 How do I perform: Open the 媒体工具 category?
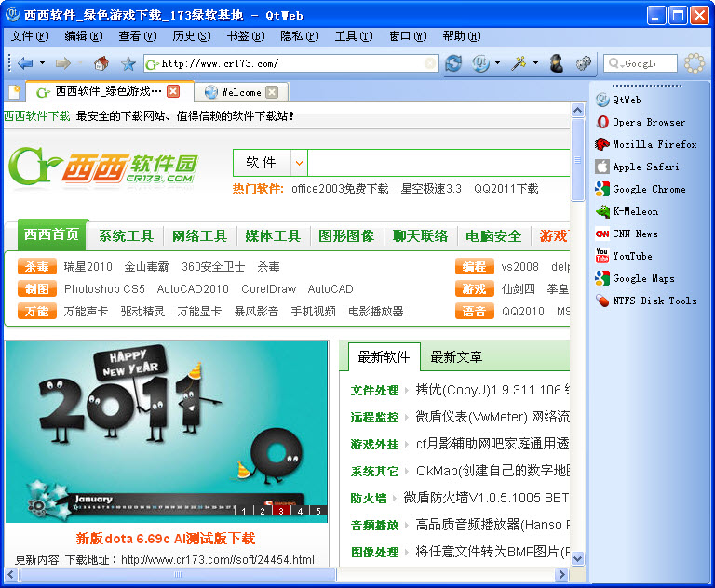(273, 236)
